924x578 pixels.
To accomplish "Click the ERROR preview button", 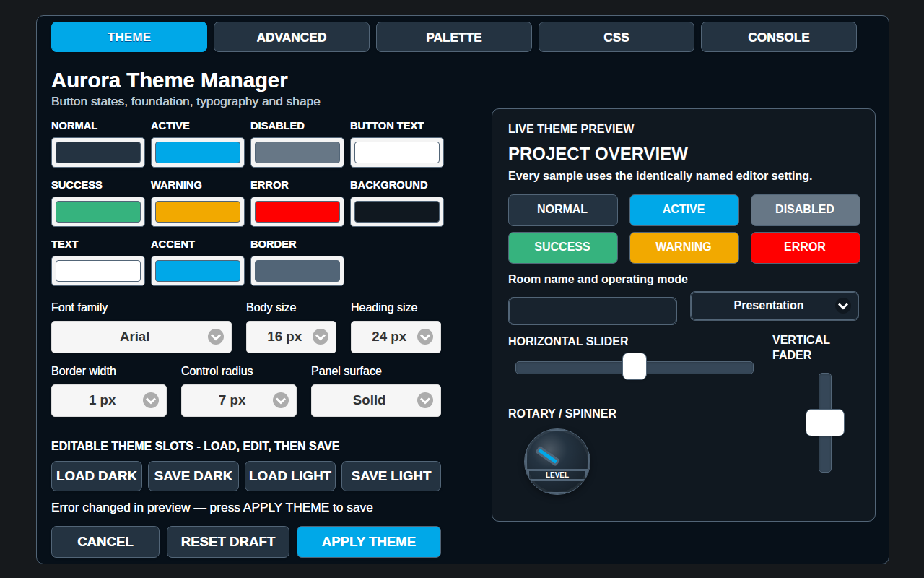I will [806, 248].
